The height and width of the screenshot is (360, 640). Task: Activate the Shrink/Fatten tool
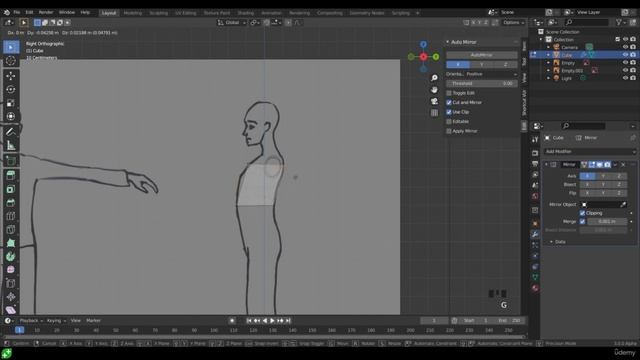(x=11, y=297)
